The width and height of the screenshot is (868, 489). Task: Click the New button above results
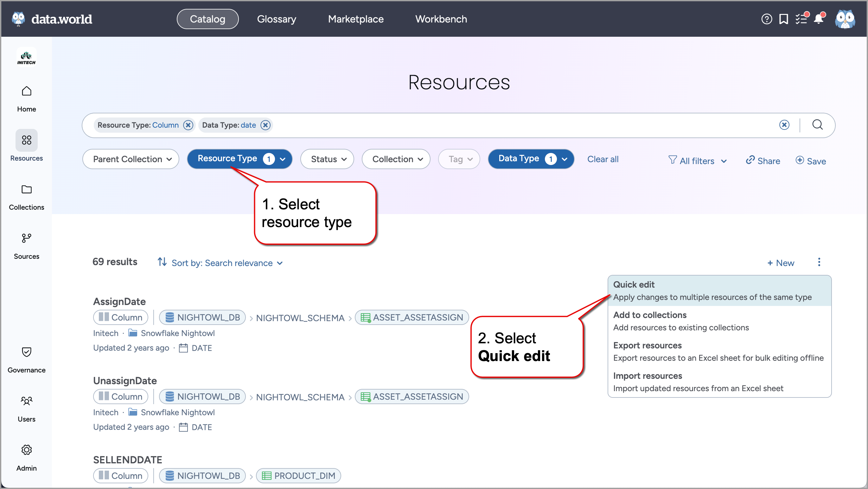pos(781,263)
